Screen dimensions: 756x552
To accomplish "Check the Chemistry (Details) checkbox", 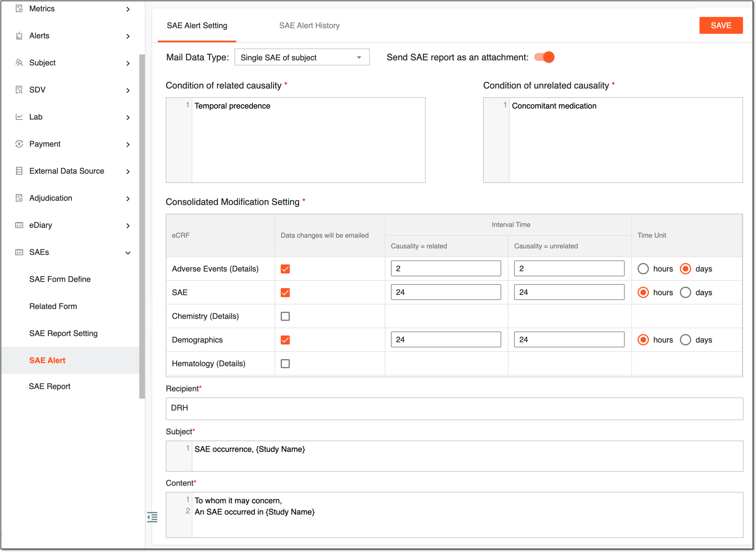I will tap(285, 316).
